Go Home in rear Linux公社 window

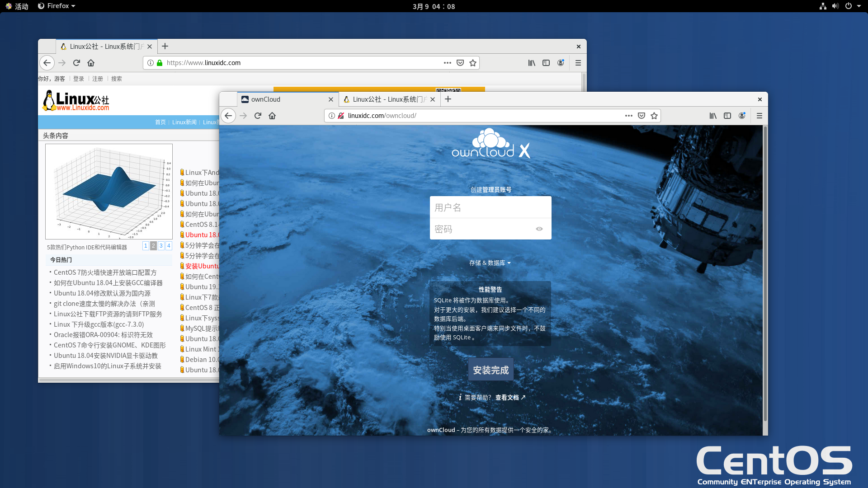click(91, 63)
